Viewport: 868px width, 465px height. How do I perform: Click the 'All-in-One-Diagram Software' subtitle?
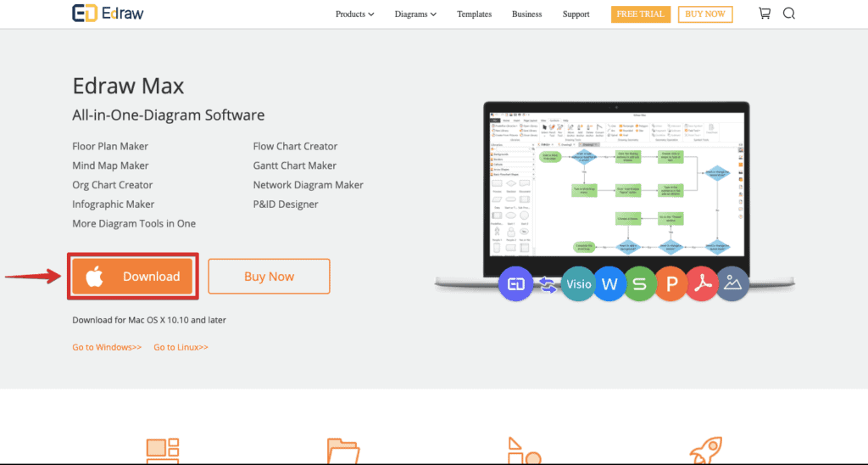click(x=169, y=115)
